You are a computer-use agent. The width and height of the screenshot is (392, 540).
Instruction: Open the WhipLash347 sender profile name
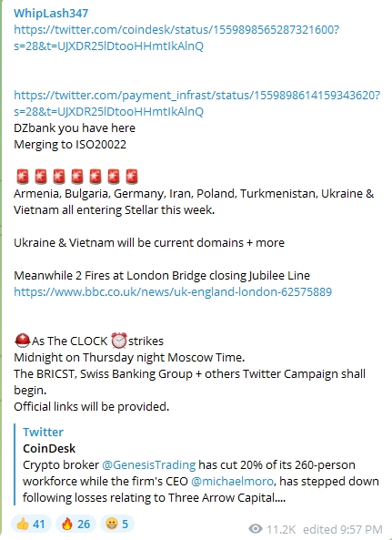pyautogui.click(x=51, y=13)
